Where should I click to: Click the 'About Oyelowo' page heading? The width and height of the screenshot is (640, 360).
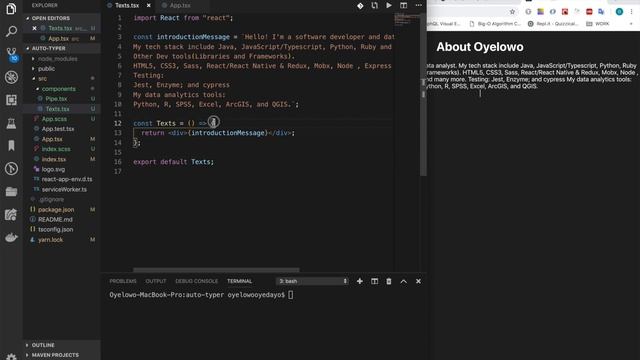(480, 47)
